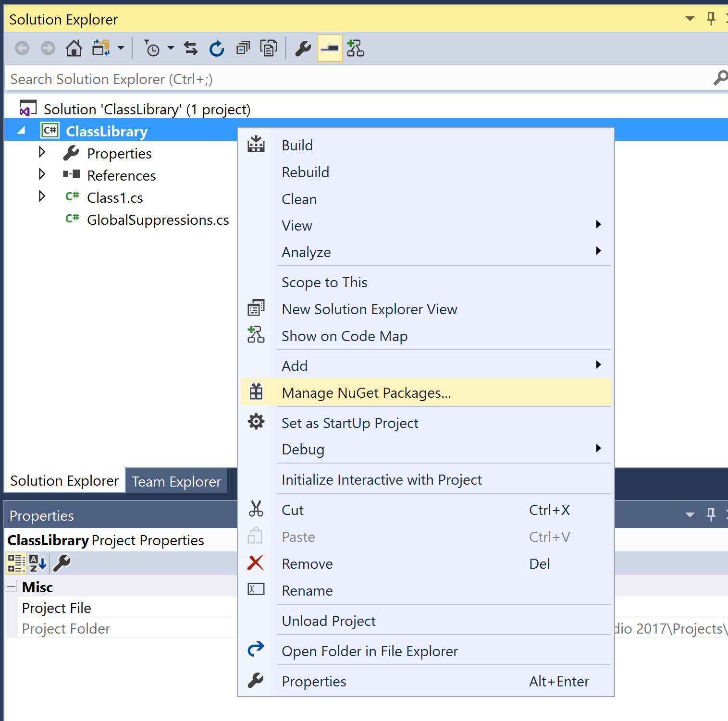Click the Forward navigation arrow in toolbar
728x721 pixels.
(48, 49)
